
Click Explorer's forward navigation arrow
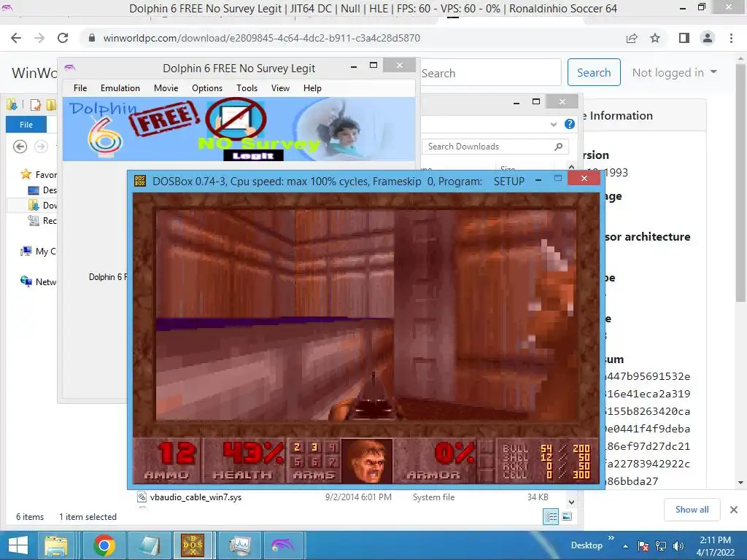tap(42, 147)
